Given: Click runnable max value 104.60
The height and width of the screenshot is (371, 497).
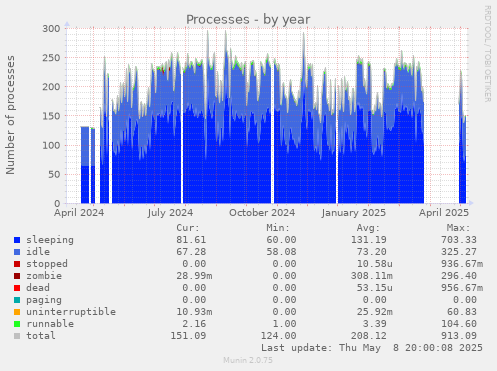Looking at the screenshot, I should point(459,324).
